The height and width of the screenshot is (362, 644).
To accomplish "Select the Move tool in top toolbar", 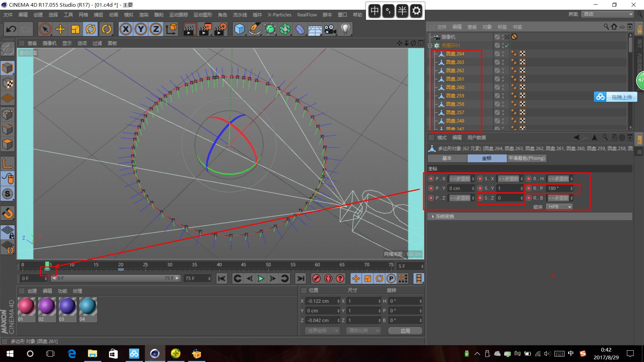I will (60, 29).
